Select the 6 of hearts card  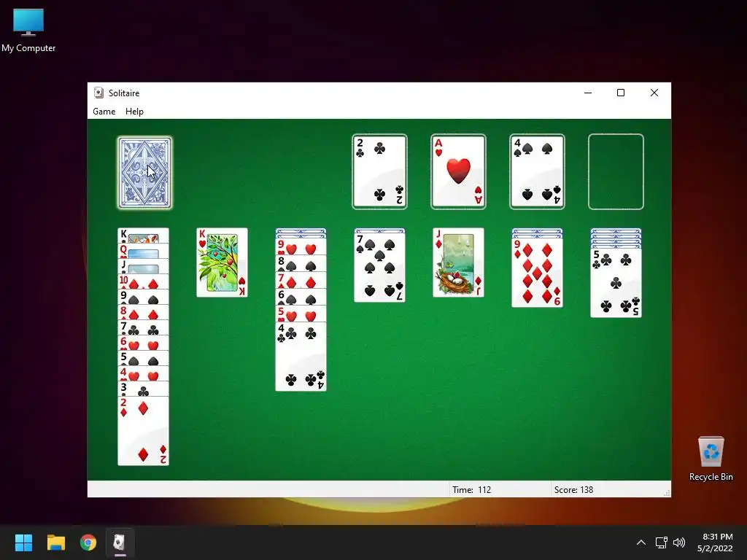tap(144, 343)
